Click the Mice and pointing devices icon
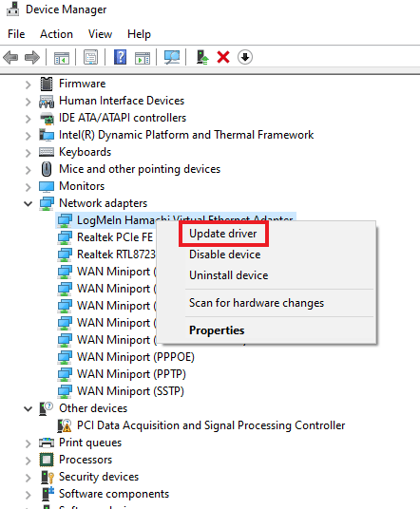Screen dimensions: 420x509 [x=47, y=169]
